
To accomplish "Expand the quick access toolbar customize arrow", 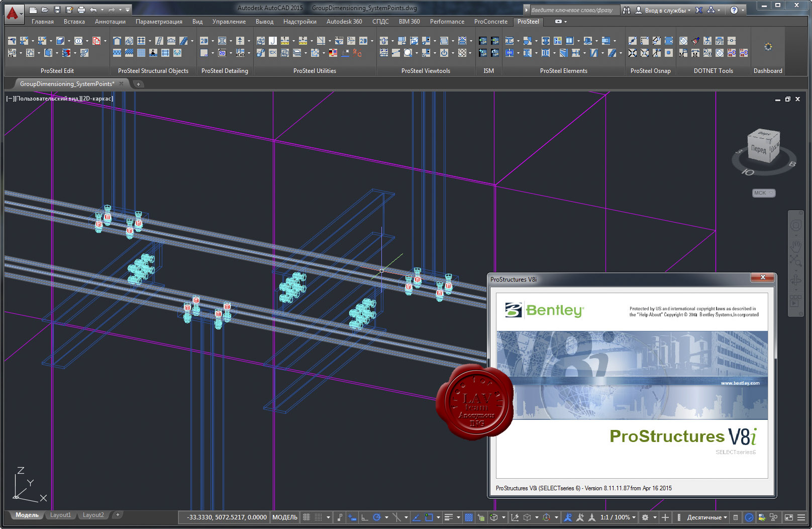I will pos(128,10).
